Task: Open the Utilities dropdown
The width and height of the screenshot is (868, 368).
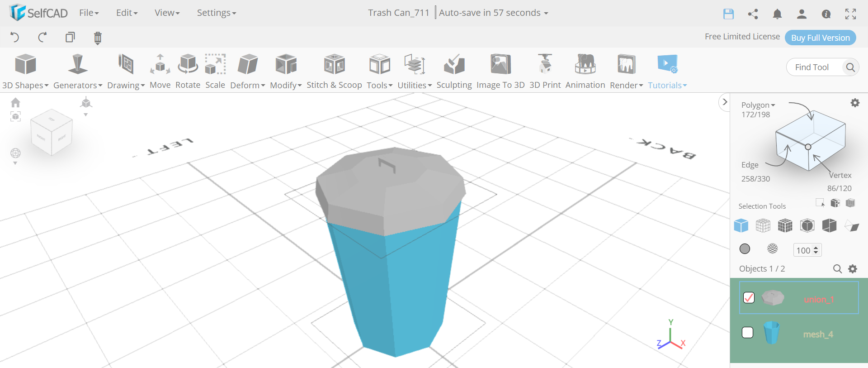Action: click(x=415, y=72)
